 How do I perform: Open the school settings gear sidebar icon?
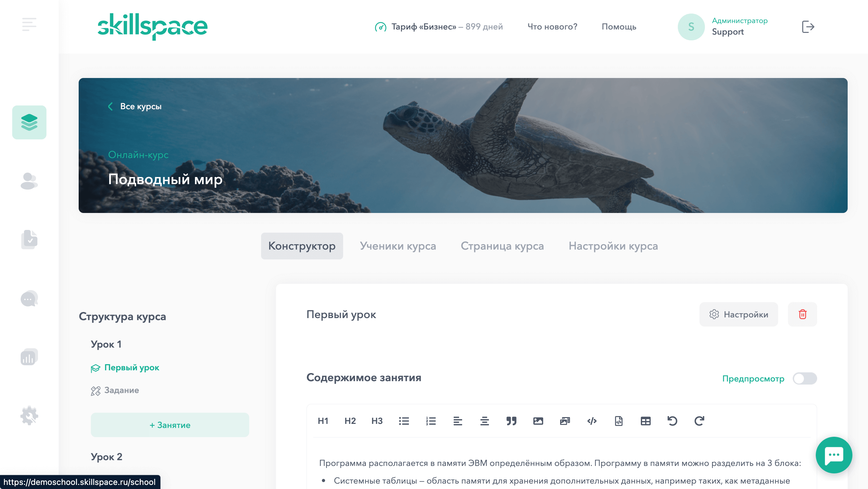[29, 415]
